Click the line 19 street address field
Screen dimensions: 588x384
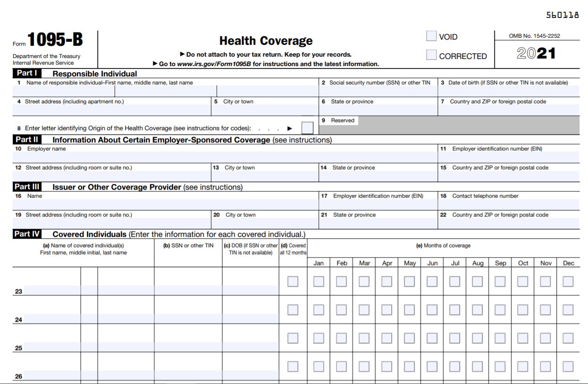pyautogui.click(x=111, y=223)
